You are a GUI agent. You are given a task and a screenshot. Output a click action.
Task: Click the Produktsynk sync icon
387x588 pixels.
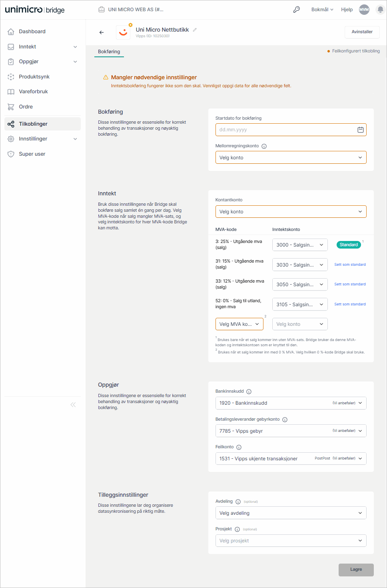(x=11, y=77)
